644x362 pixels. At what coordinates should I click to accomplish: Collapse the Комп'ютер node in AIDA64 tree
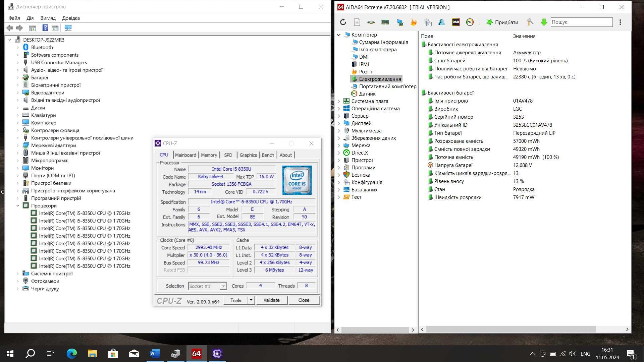coord(339,35)
